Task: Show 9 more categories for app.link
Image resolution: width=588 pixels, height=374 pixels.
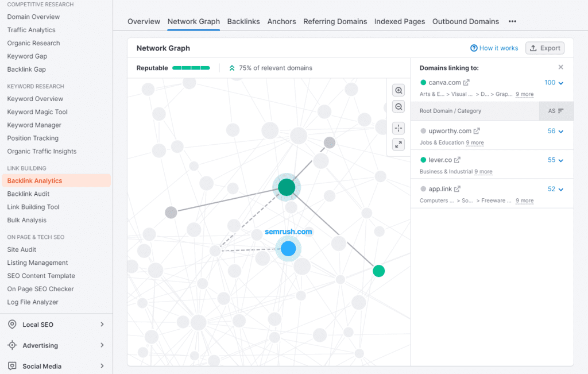Action: tap(524, 201)
